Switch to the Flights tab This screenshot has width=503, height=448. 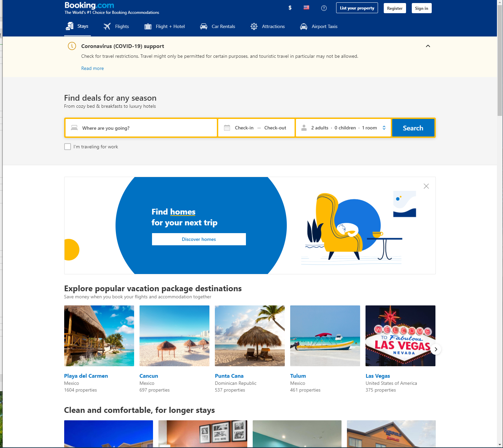point(116,26)
